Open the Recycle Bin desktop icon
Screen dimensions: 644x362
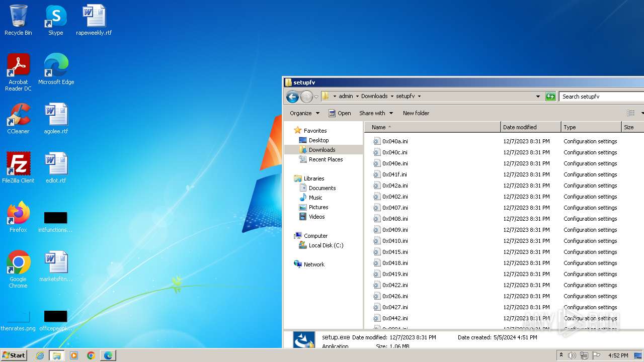pos(18,20)
